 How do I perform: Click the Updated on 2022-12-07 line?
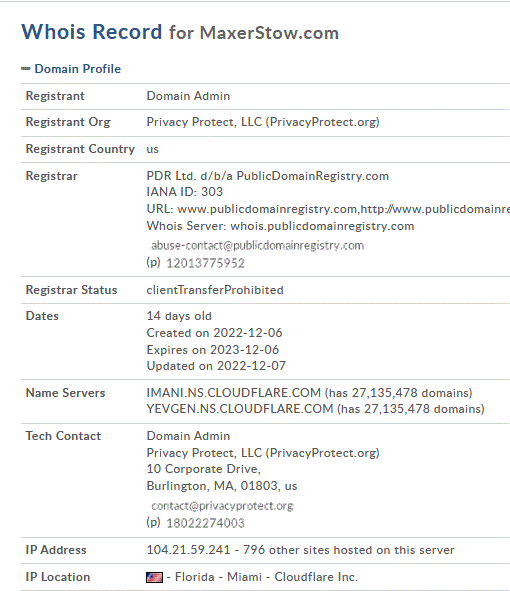coord(216,366)
